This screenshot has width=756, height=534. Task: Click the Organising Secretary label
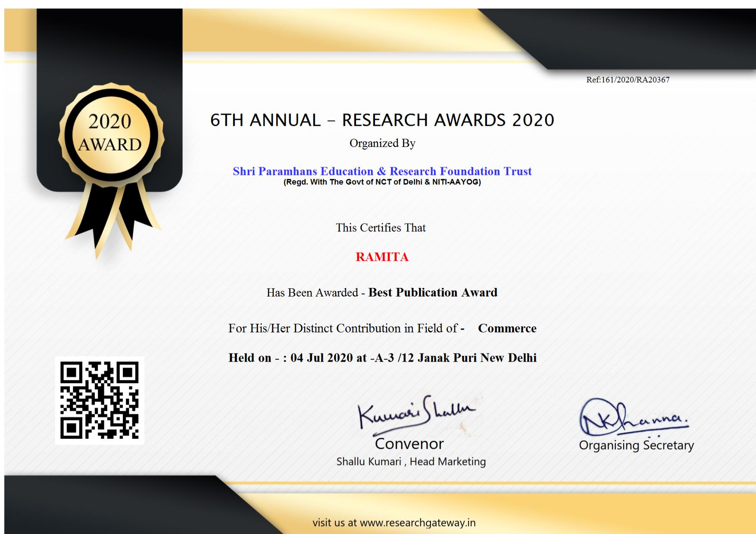[x=636, y=445]
